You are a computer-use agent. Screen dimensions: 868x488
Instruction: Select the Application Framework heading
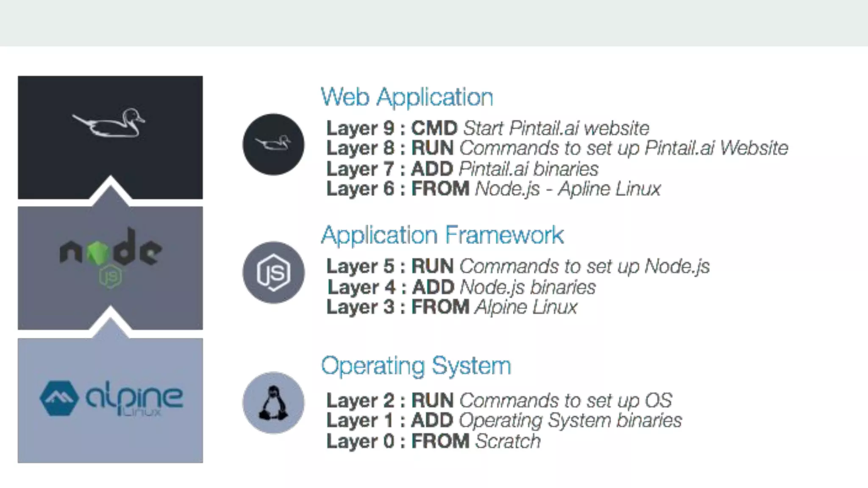442,235
